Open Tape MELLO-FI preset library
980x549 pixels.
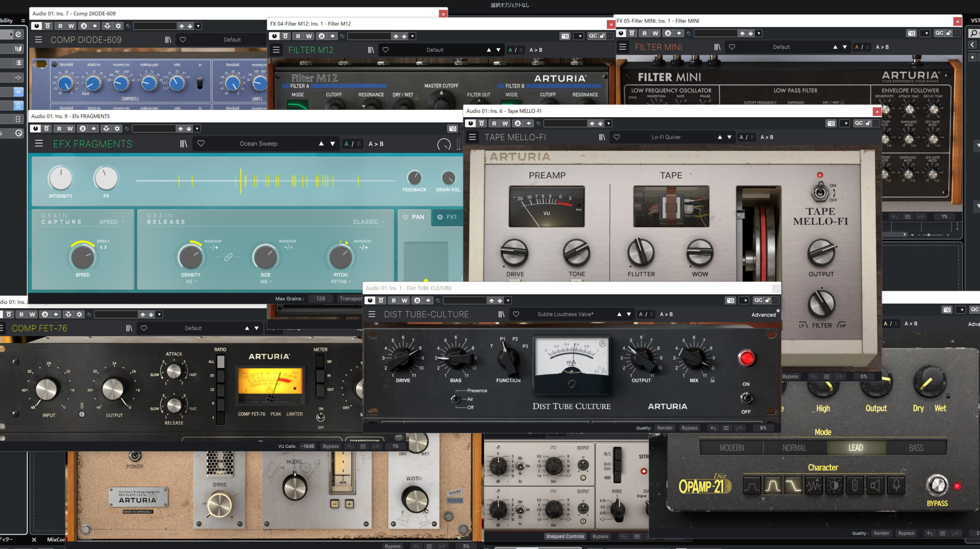pyautogui.click(x=602, y=137)
